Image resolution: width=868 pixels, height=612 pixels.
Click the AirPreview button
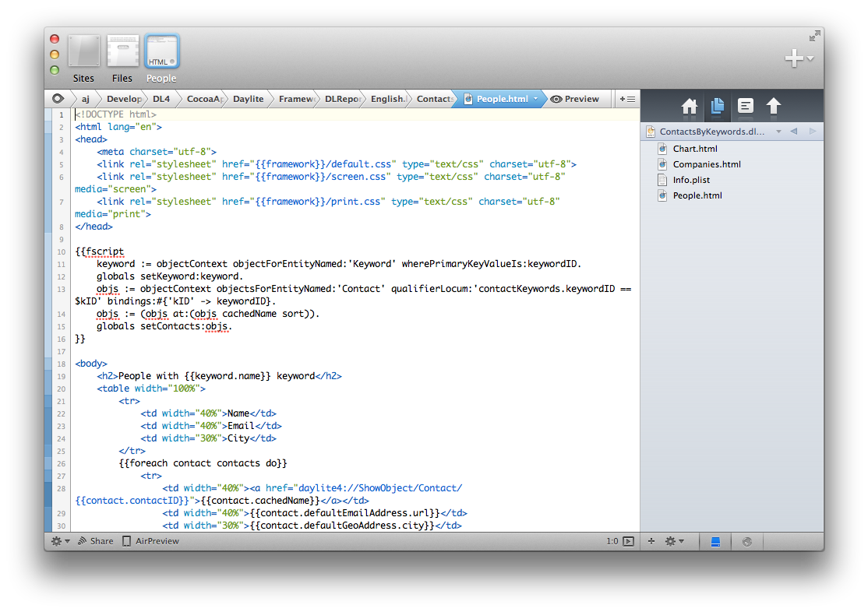click(150, 541)
